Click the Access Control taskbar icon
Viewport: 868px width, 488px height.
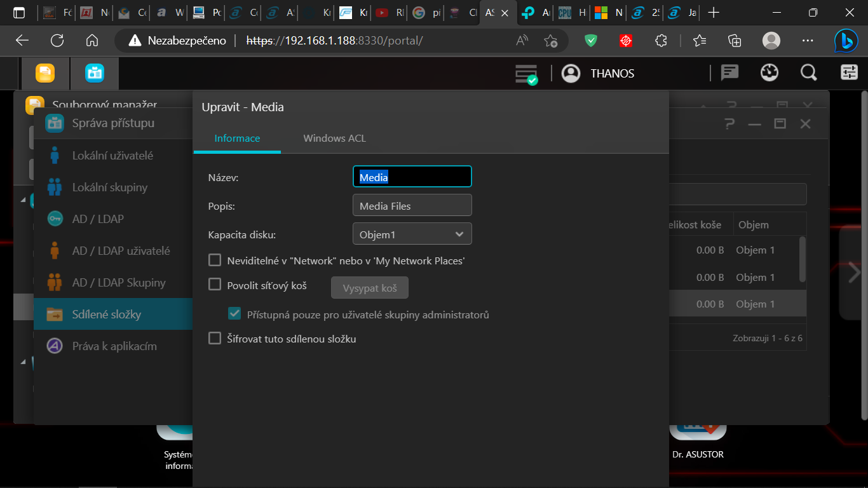click(x=95, y=74)
